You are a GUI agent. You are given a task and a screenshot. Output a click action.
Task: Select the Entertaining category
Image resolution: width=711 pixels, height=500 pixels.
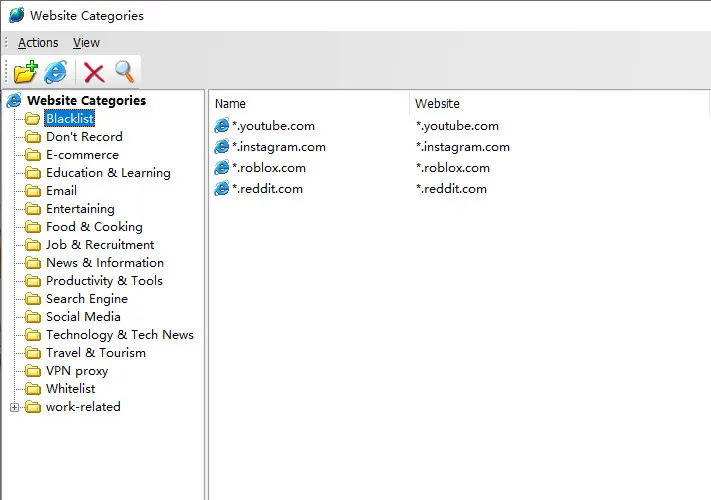point(80,209)
